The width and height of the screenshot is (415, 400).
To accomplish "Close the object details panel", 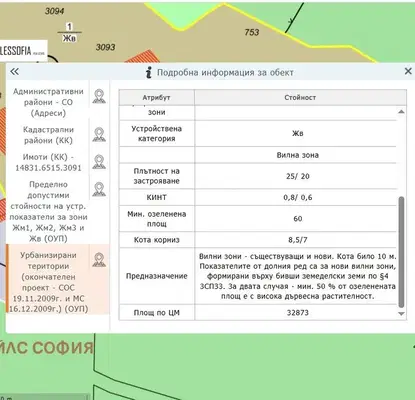I will [408, 71].
